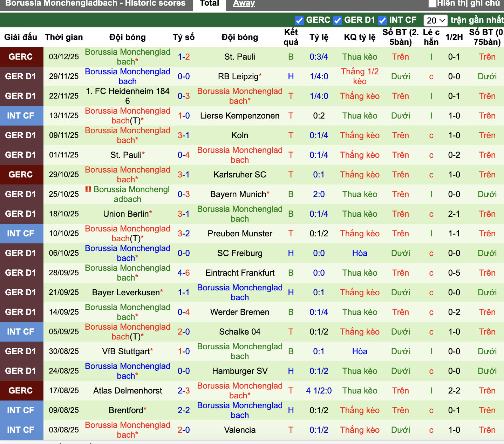Click the Tỷ số column header
504x444 pixels.
pos(184,37)
